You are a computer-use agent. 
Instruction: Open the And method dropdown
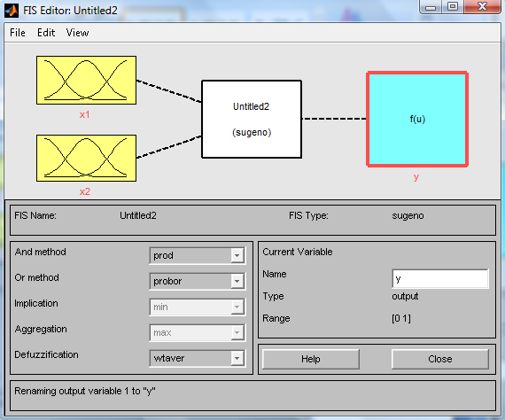(197, 256)
